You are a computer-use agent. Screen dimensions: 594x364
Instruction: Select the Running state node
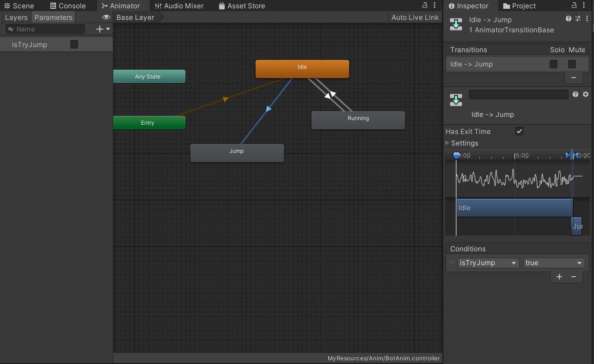[x=358, y=120]
